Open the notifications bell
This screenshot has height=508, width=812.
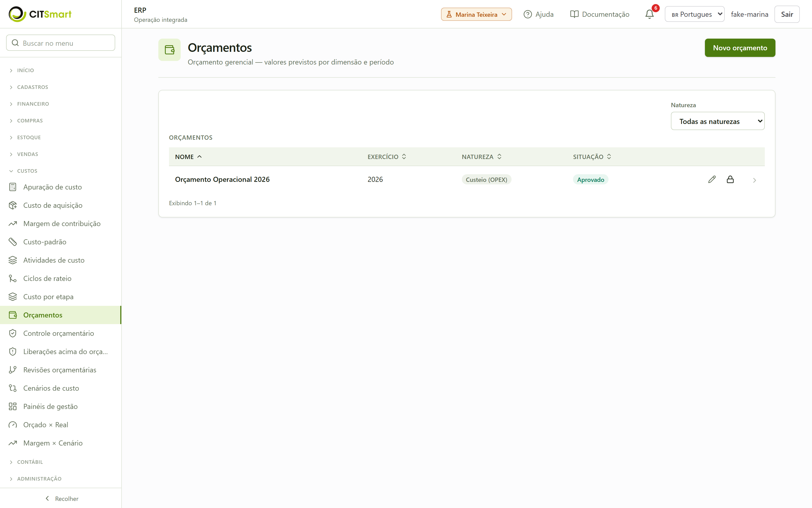click(x=649, y=14)
